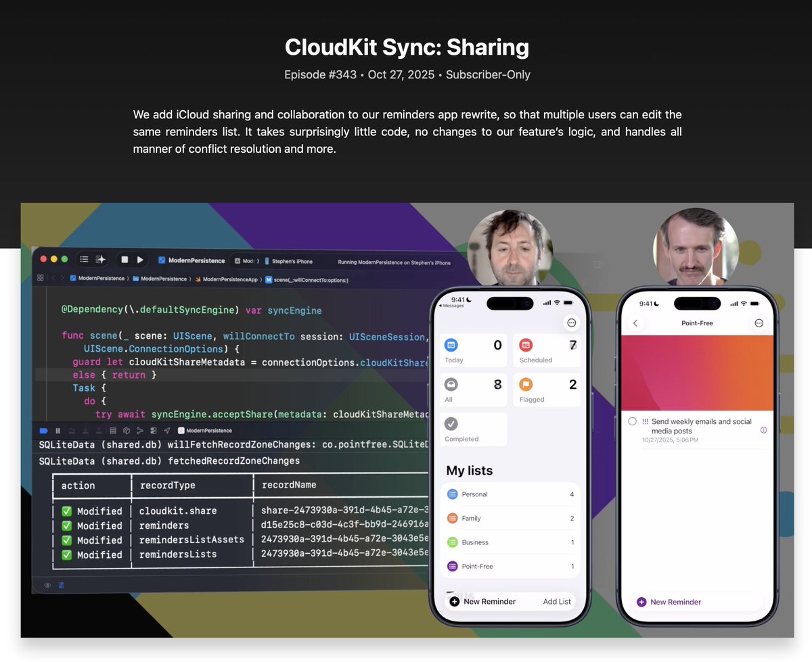Image resolution: width=812 pixels, height=662 pixels.
Task: Open the Scheduled reminders card
Action: (x=547, y=350)
